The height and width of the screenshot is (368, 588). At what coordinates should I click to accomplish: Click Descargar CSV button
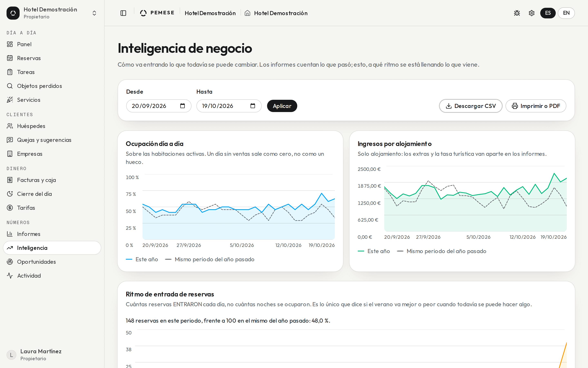click(471, 106)
